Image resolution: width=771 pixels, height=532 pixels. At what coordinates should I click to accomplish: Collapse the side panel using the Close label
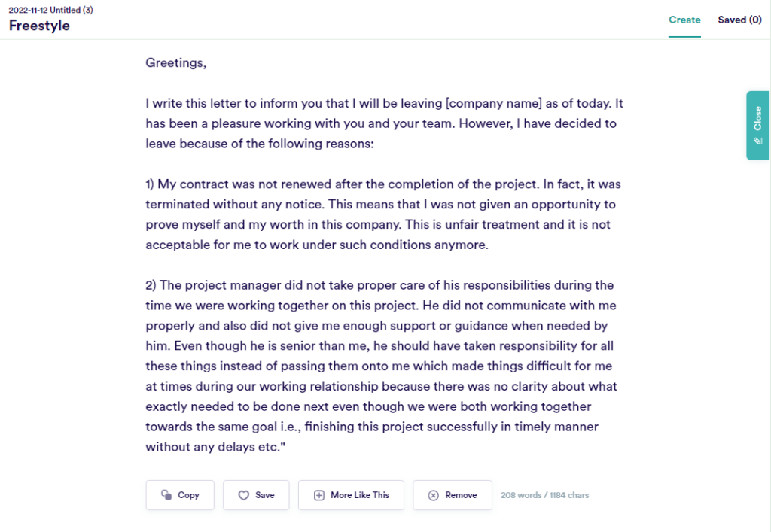pos(757,118)
